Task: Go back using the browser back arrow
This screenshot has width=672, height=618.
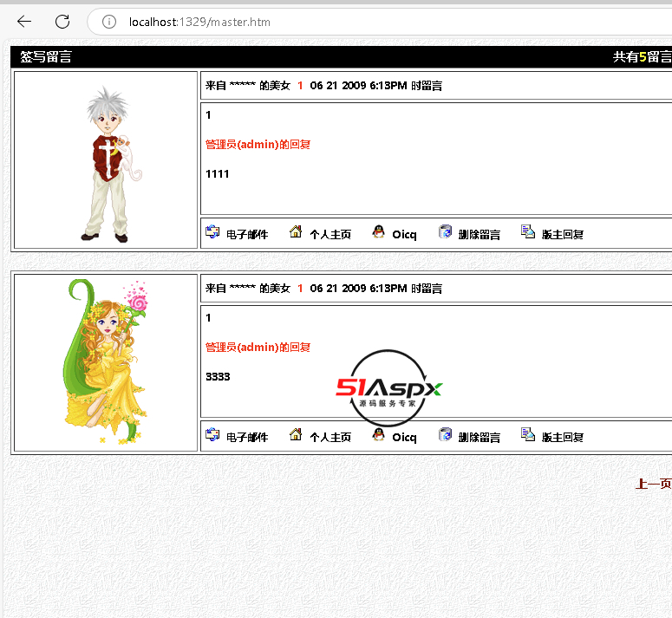Action: click(x=24, y=21)
